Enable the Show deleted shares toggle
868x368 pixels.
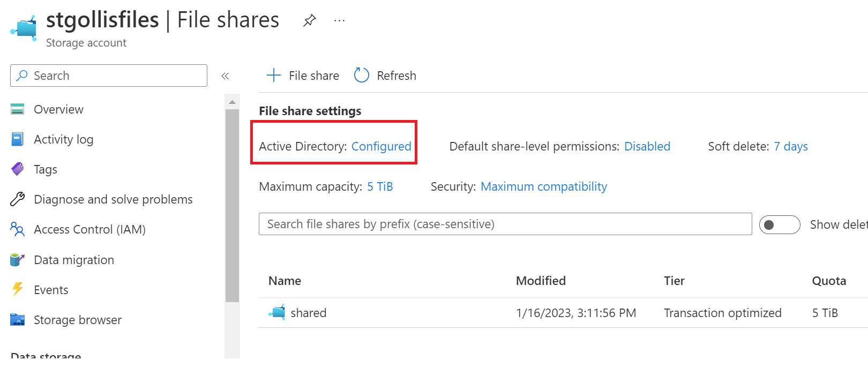click(780, 224)
